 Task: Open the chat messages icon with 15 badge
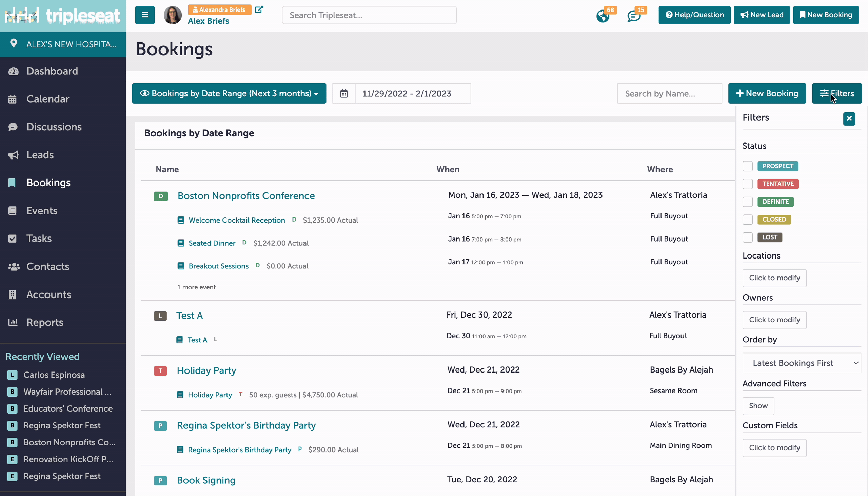(634, 16)
